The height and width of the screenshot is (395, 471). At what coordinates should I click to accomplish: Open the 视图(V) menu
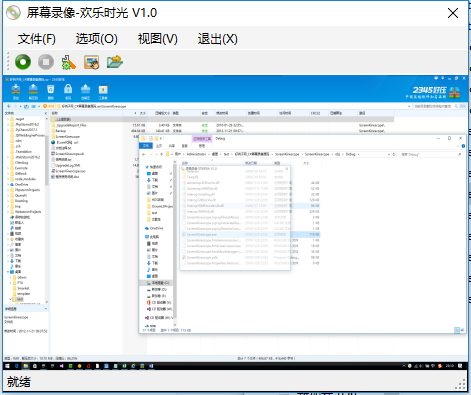158,39
